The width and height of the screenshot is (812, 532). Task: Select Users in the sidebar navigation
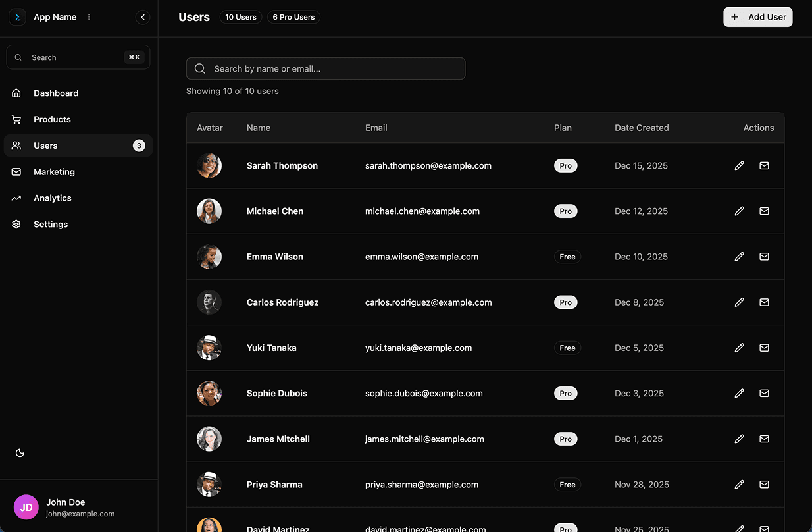(x=45, y=146)
